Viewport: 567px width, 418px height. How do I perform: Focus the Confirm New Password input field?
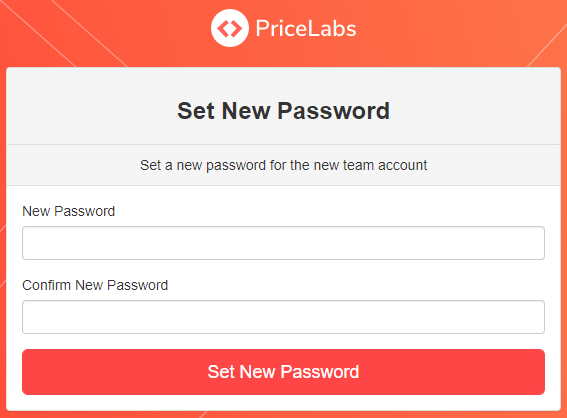(284, 317)
